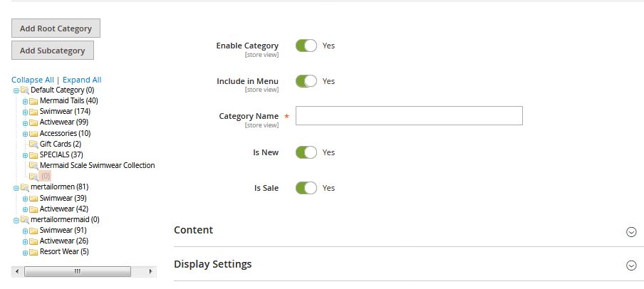
Task: Click the Add Root Category button
Action: point(56,28)
